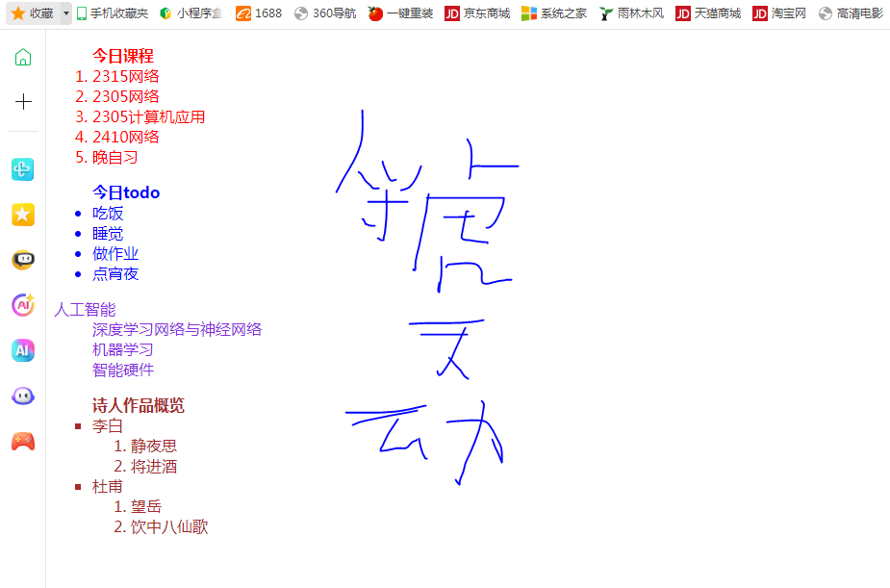The width and height of the screenshot is (890, 588).
Task: Click the 睡觉 todo item
Action: click(108, 234)
